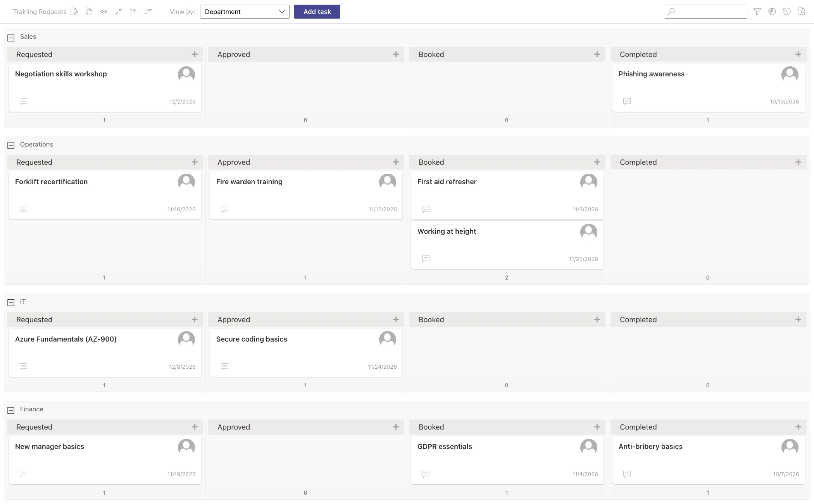The width and height of the screenshot is (814, 504).
Task: Open comments on Working at height card
Action: 426,259
